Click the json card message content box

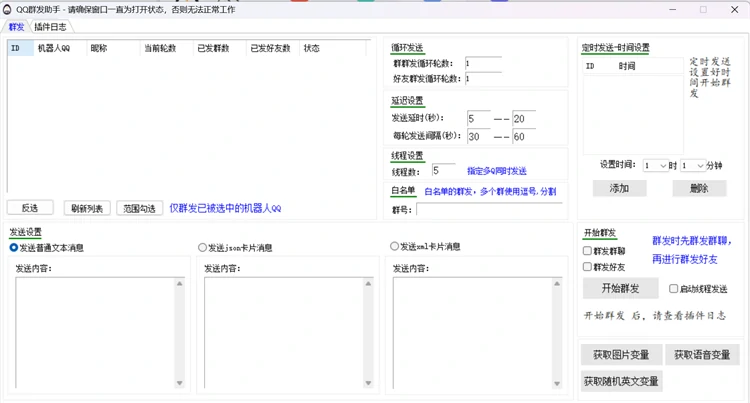[288, 333]
